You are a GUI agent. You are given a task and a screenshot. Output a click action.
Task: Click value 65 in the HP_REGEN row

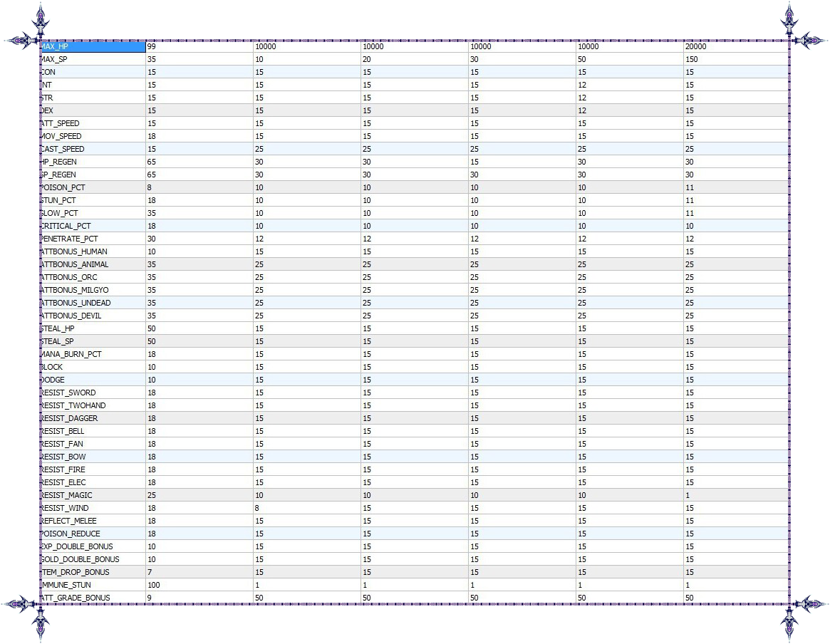coord(151,162)
